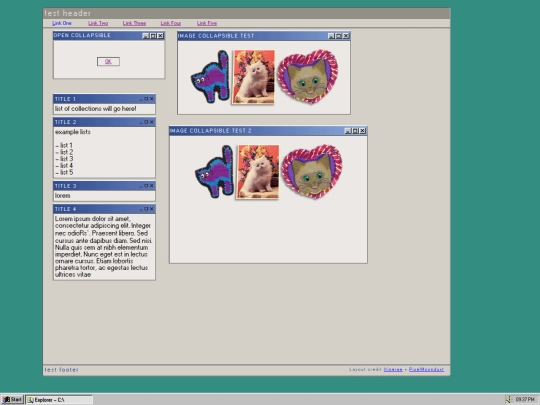Viewport: 540px width, 405px height.
Task: Click the Open Collapsible title bar
Action: pos(109,35)
